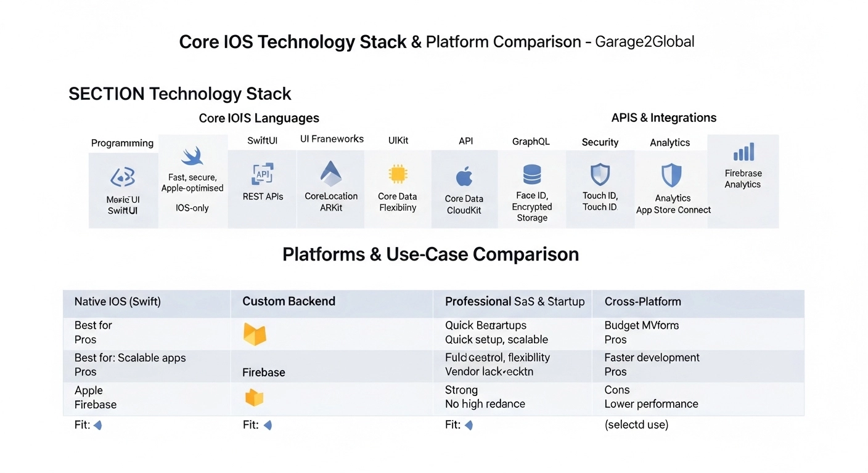
Task: Select the Firebase icon in the Apple Firebase row
Action: 255,397
